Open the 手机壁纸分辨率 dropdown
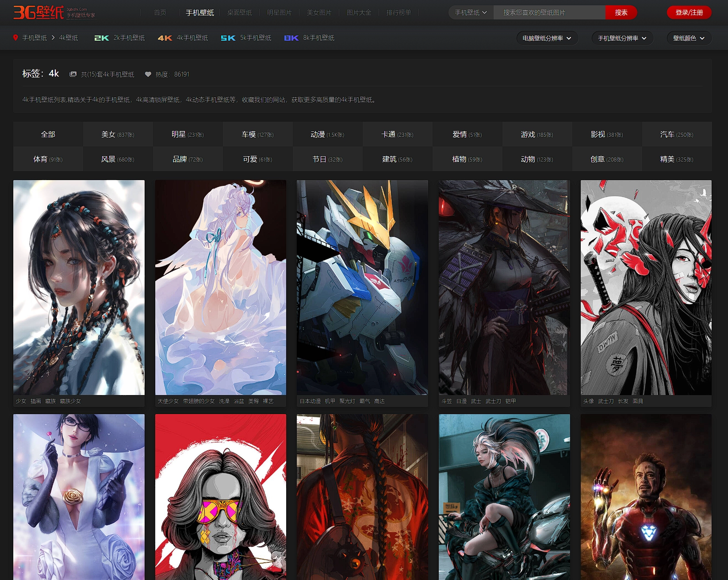Image resolution: width=728 pixels, height=580 pixels. tap(622, 38)
